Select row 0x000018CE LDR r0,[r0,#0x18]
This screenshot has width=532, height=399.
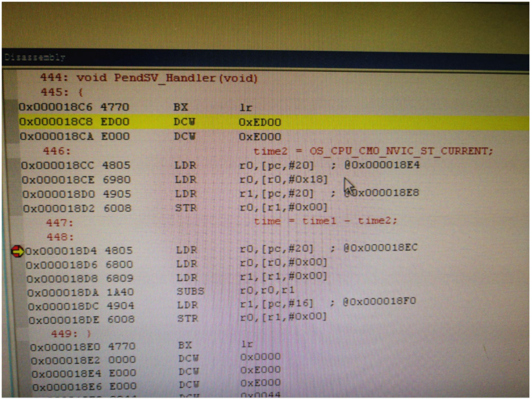pyautogui.click(x=175, y=180)
